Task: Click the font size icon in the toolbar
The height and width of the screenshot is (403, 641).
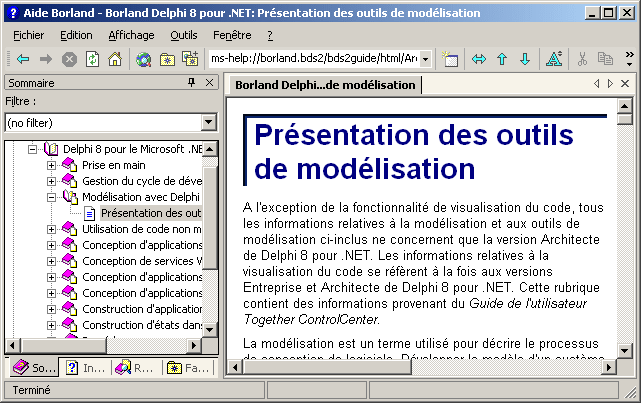Action: tap(554, 59)
